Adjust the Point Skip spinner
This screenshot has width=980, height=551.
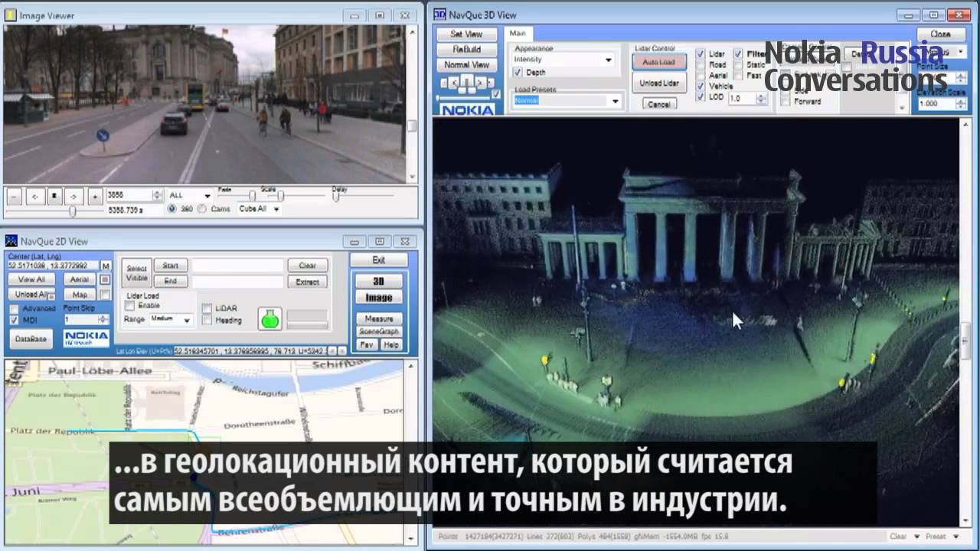click(x=103, y=320)
